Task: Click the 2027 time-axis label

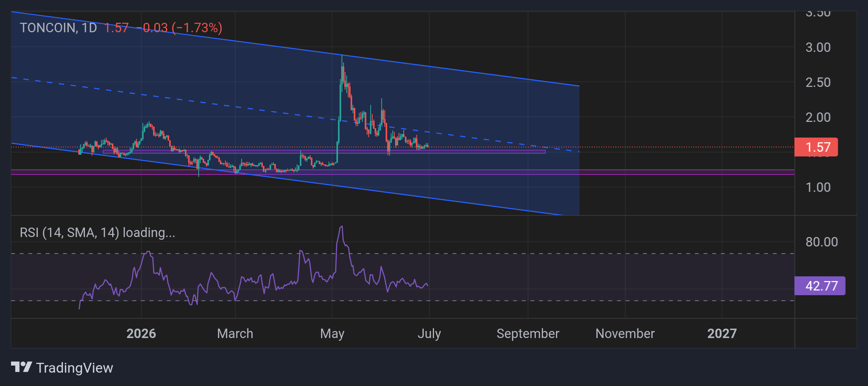Action: coord(722,334)
